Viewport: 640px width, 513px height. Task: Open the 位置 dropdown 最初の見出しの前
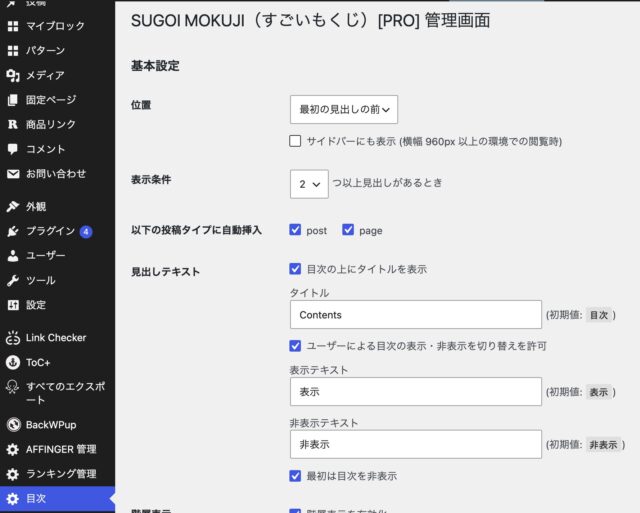pyautogui.click(x=344, y=109)
